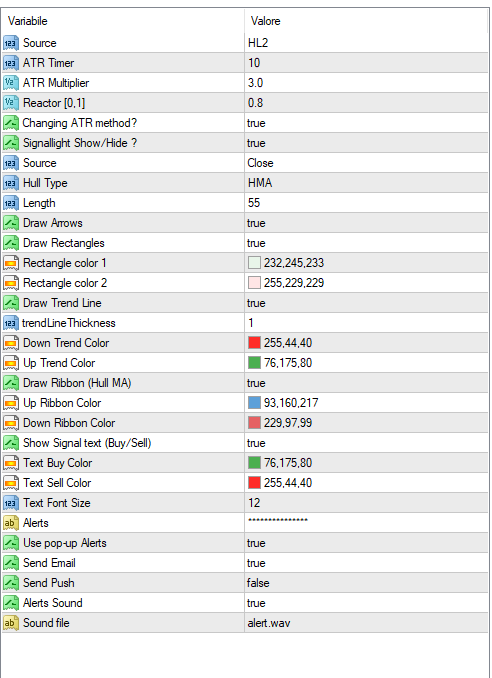The width and height of the screenshot is (492, 678).
Task: Select the Use pop-up Alerts variable name
Action: 64,543
